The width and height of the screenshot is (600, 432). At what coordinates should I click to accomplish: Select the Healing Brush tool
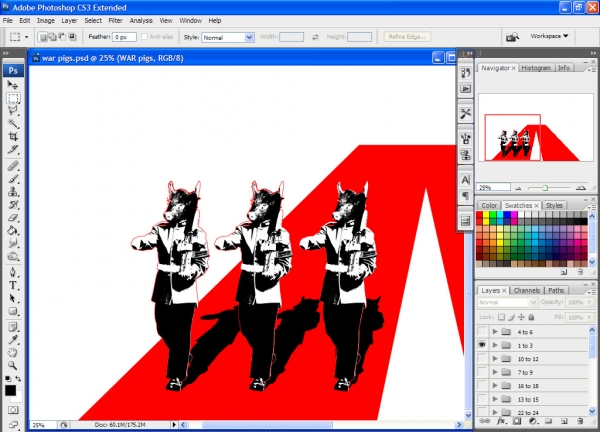point(13,166)
